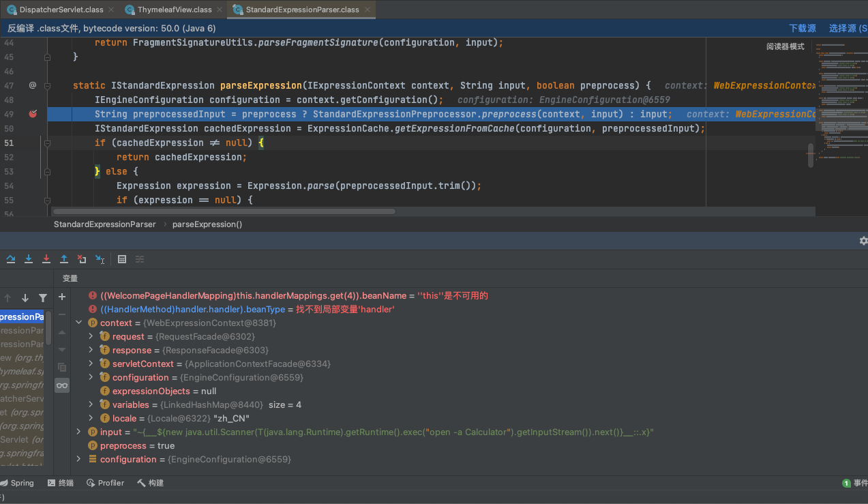
Task: Close the StandardExpressionParser.class tab
Action: (x=367, y=10)
